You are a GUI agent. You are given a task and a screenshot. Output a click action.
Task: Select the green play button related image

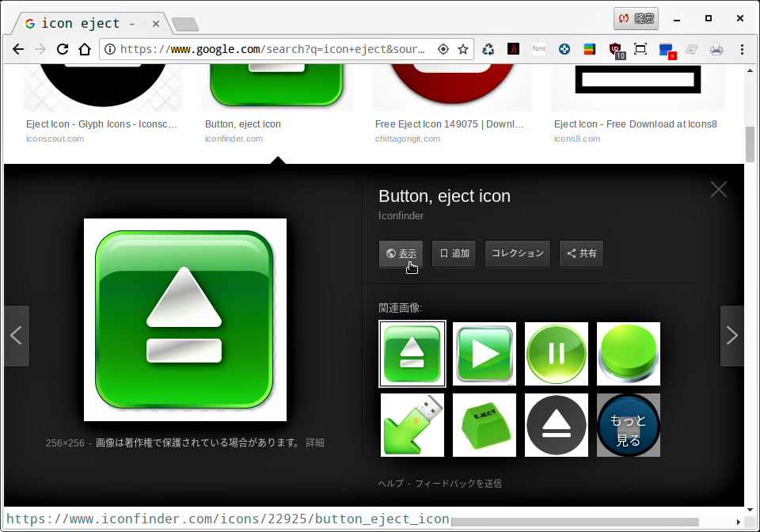pos(484,354)
